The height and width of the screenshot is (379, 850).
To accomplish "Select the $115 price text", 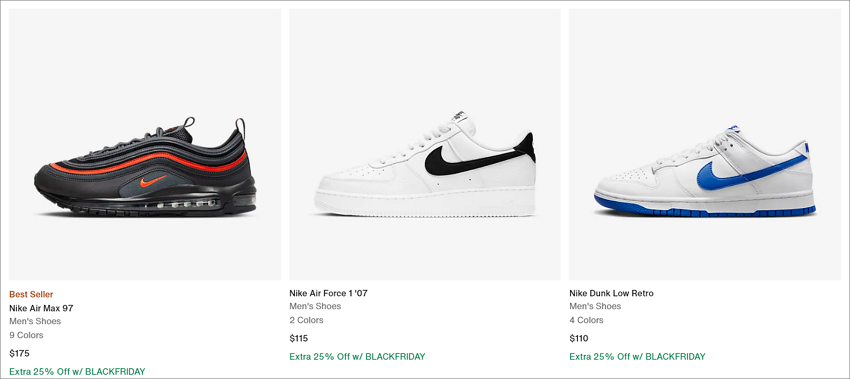I will pyautogui.click(x=299, y=338).
